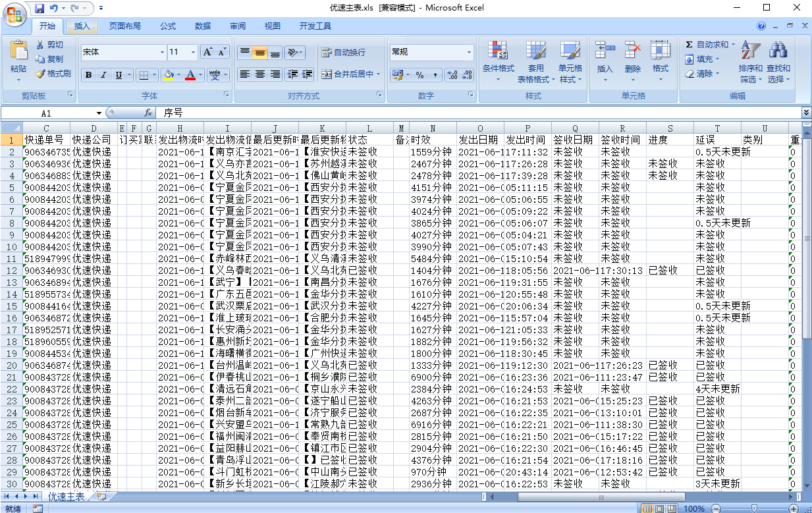Open Customize Quick Access Toolbar dropdown

point(100,9)
